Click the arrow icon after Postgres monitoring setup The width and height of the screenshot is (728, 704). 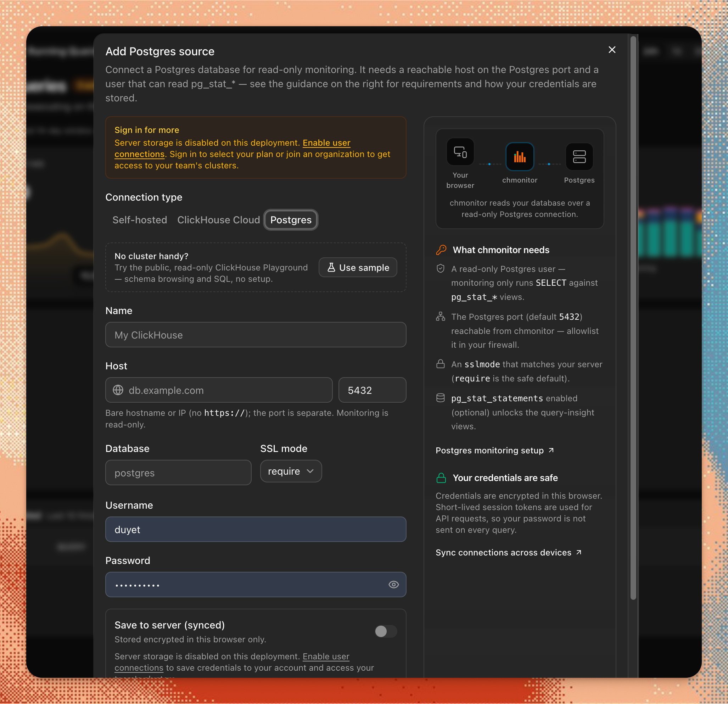[551, 450]
